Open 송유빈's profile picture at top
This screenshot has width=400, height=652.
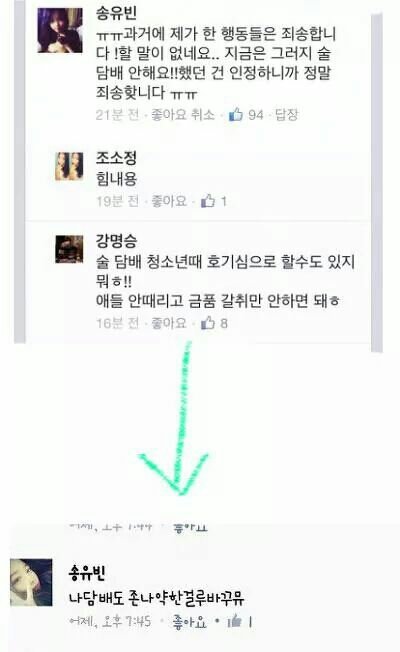[60, 30]
